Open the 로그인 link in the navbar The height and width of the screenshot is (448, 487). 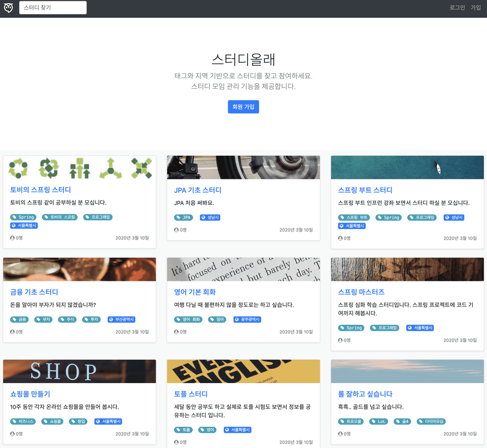point(457,8)
